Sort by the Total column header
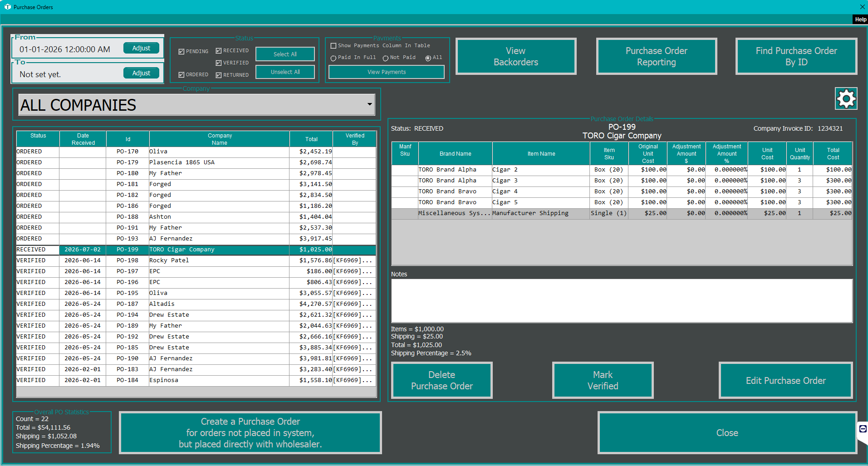 click(x=311, y=139)
